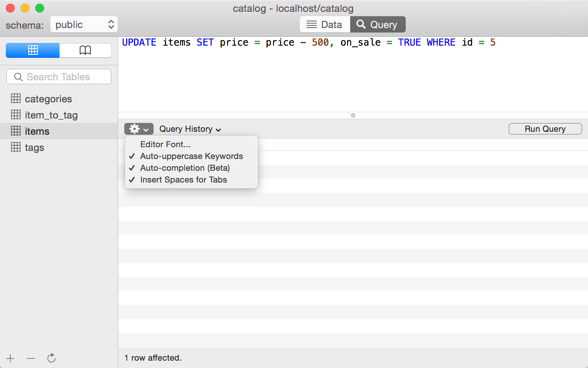Run the UPDATE query
This screenshot has width=588, height=368.
pyautogui.click(x=545, y=129)
